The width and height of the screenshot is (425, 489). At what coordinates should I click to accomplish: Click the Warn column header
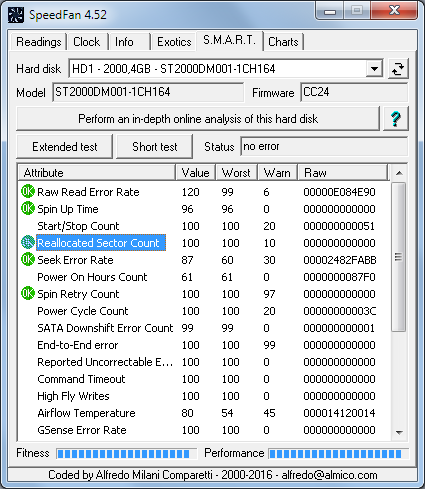click(x=277, y=173)
